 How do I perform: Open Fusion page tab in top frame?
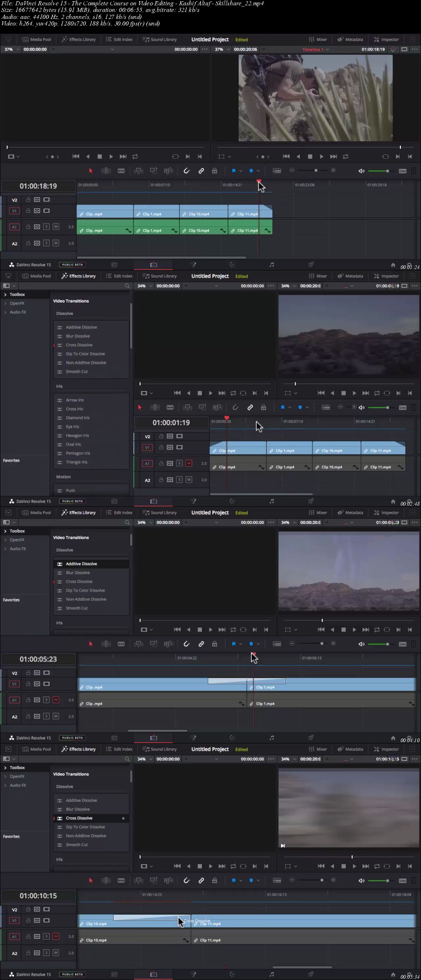[193, 265]
